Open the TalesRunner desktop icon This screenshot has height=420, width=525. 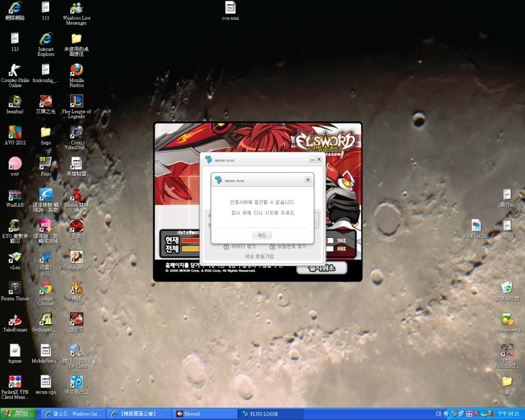click(x=15, y=319)
